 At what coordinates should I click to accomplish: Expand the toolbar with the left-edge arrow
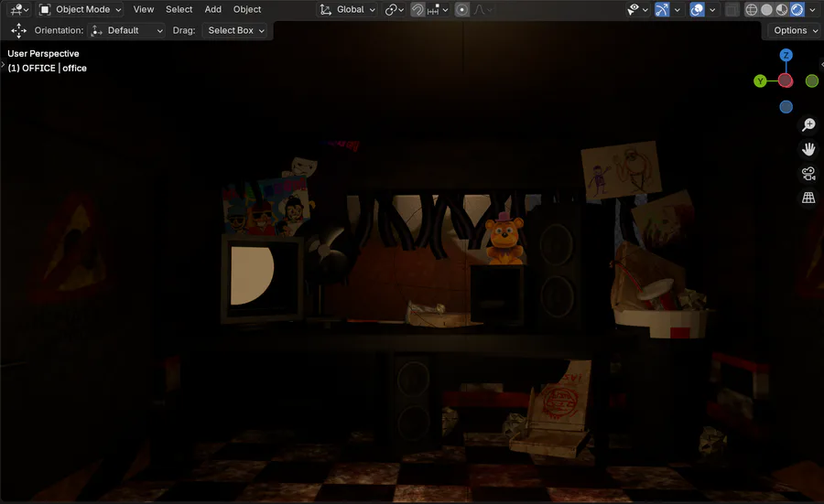click(x=3, y=65)
